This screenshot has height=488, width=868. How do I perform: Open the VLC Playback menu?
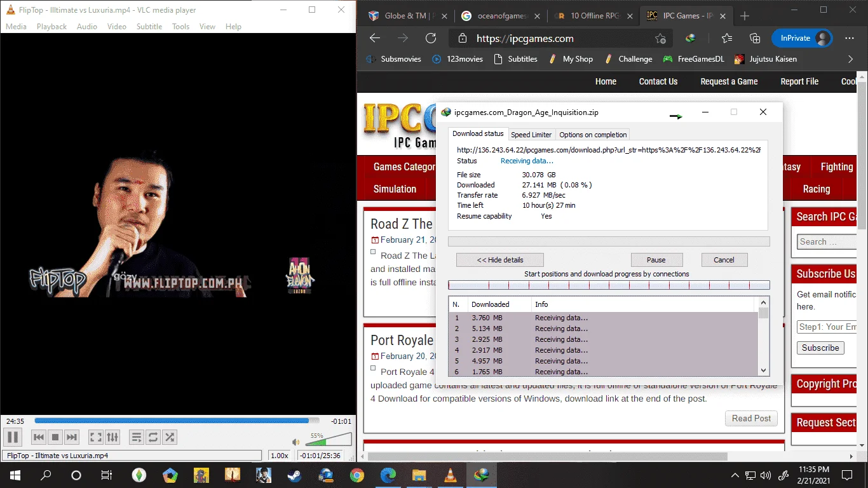coord(51,27)
